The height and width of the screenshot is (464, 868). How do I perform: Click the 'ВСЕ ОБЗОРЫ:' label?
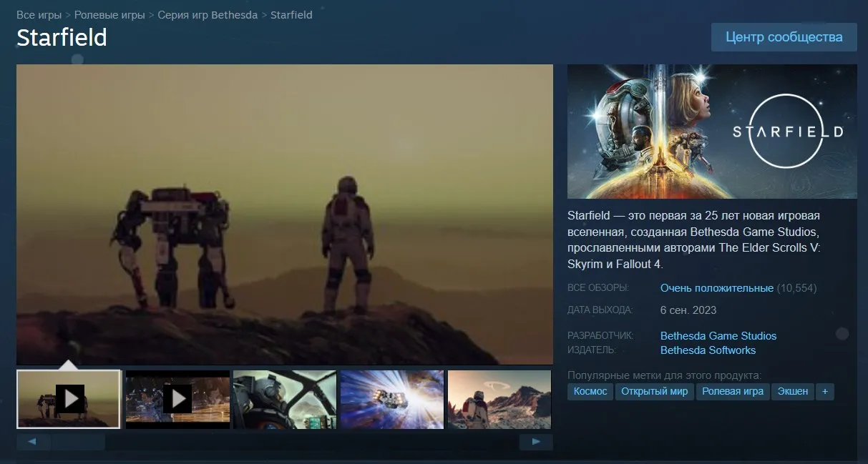pos(598,288)
